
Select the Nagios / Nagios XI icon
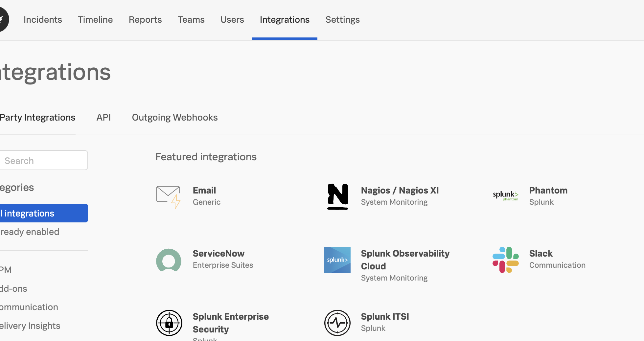pyautogui.click(x=337, y=197)
